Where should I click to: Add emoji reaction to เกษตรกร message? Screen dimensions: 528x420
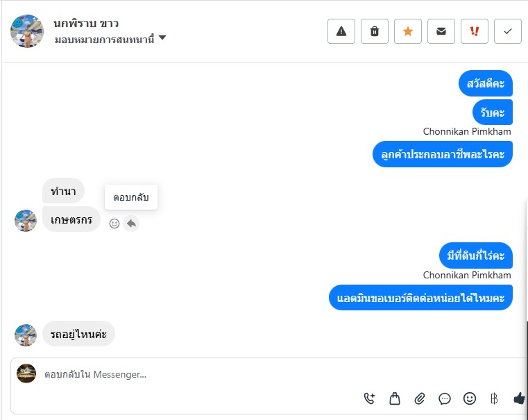(x=114, y=224)
